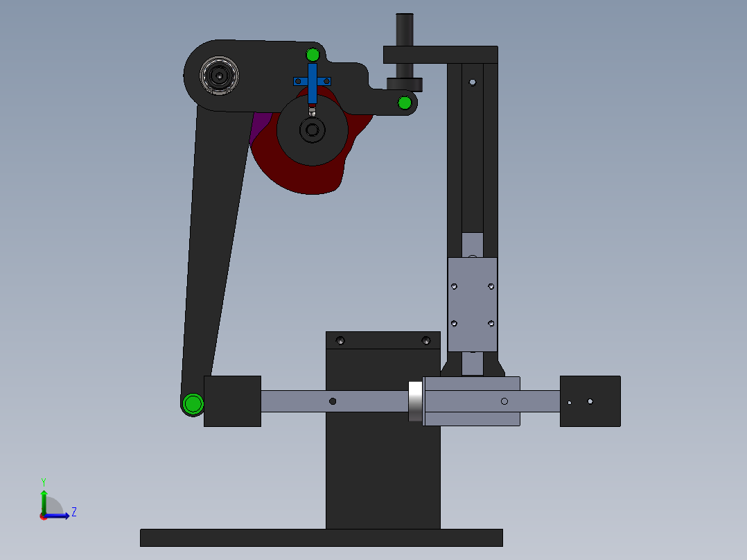Image resolution: width=747 pixels, height=560 pixels.
Task: Select the horizontal top plate of the column
Action: (x=441, y=55)
